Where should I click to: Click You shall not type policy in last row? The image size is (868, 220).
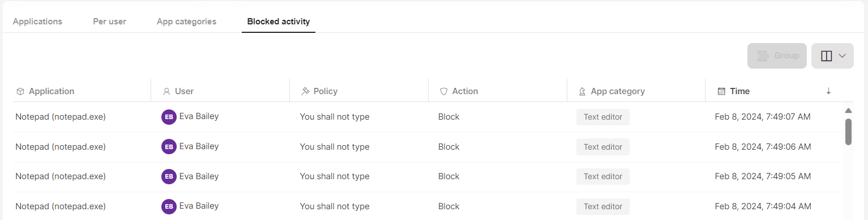pyautogui.click(x=335, y=206)
